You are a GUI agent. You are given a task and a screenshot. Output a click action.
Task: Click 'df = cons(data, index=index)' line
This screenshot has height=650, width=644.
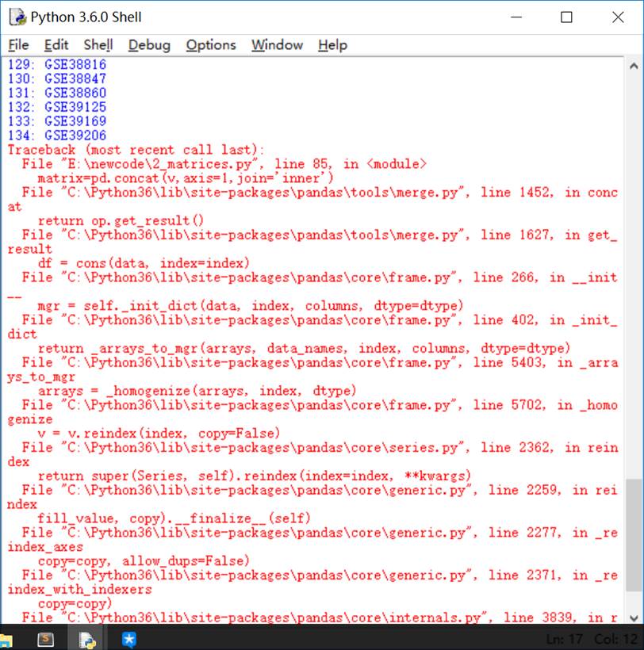pyautogui.click(x=144, y=263)
